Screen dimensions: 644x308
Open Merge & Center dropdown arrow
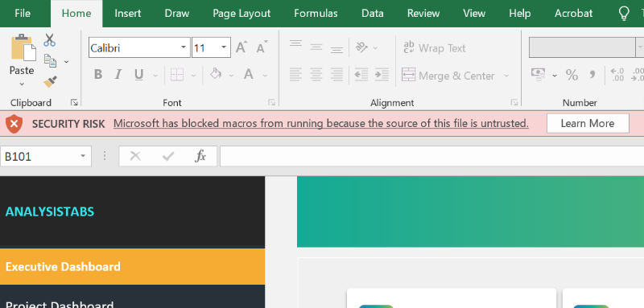coord(506,76)
